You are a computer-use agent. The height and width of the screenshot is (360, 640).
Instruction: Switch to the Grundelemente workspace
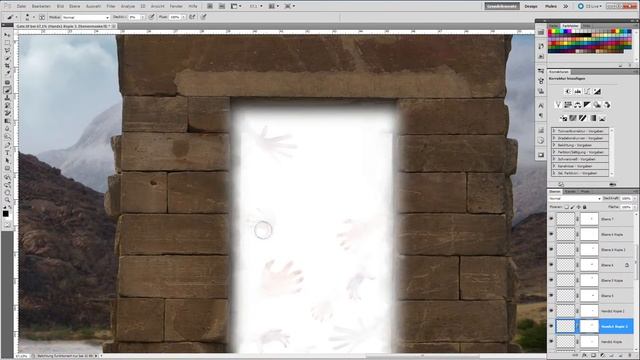[502, 6]
